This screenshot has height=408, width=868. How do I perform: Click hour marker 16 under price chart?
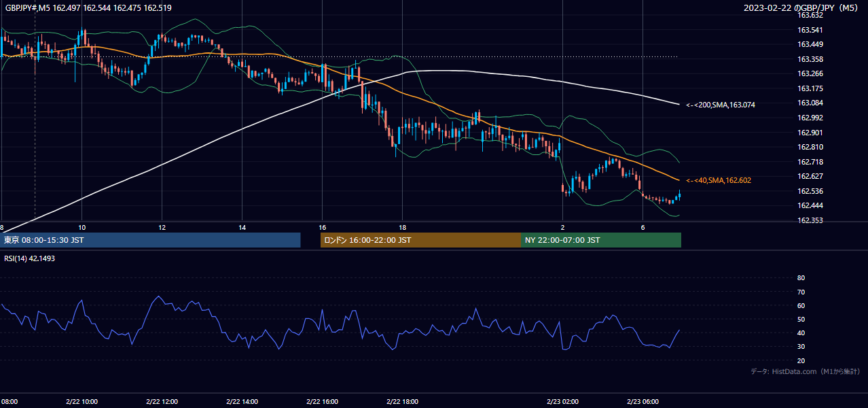click(322, 227)
